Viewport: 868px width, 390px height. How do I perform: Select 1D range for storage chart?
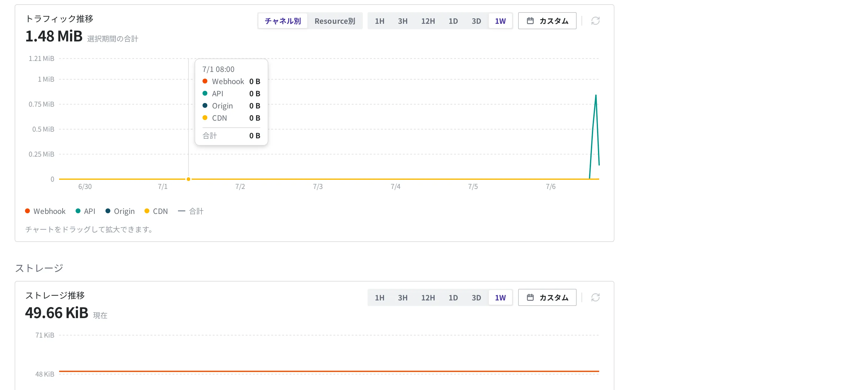click(453, 297)
